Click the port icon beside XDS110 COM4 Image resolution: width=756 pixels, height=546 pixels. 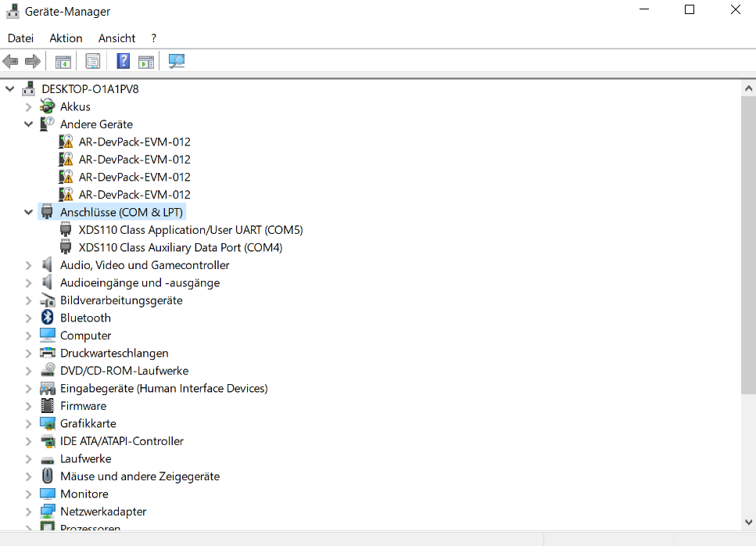(x=66, y=247)
